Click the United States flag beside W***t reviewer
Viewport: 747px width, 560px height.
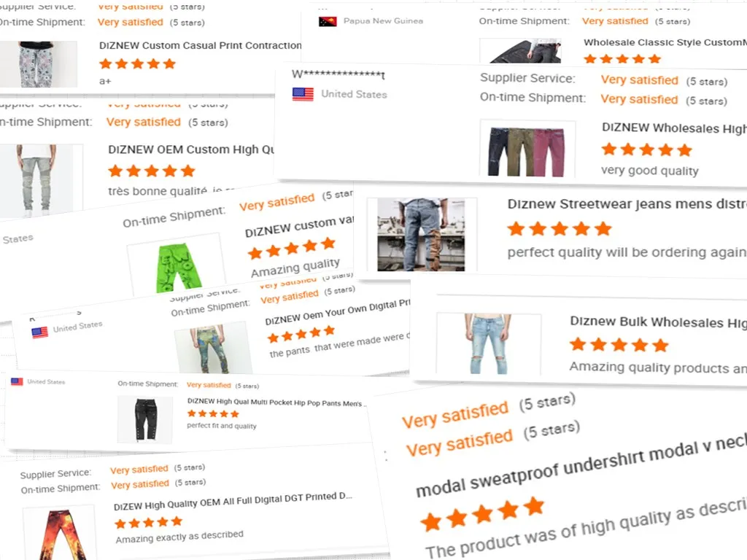303,94
